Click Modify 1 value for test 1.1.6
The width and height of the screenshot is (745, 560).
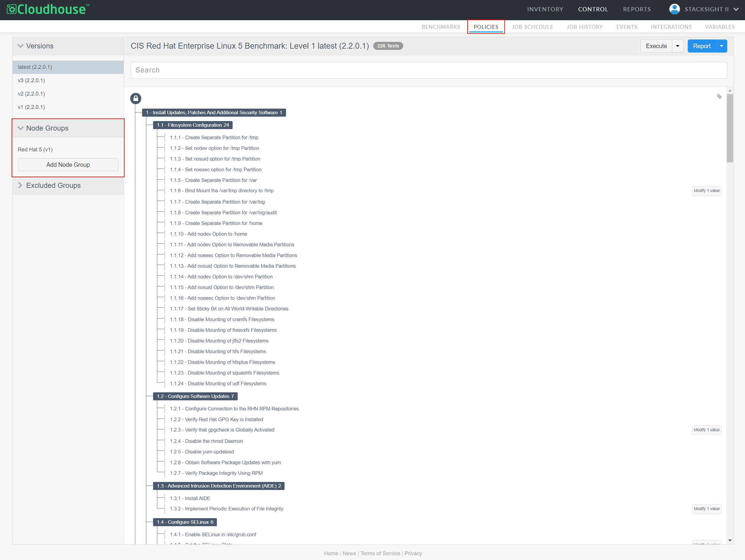(707, 191)
